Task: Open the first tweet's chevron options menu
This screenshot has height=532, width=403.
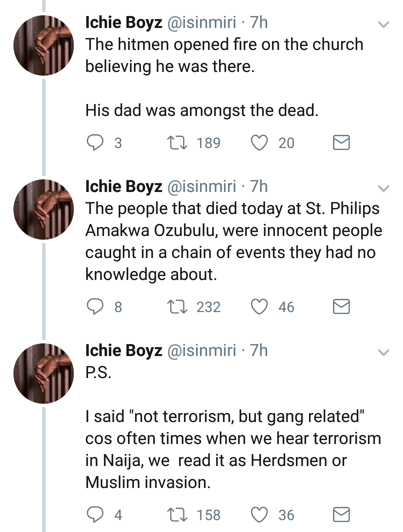Action: pos(384,25)
